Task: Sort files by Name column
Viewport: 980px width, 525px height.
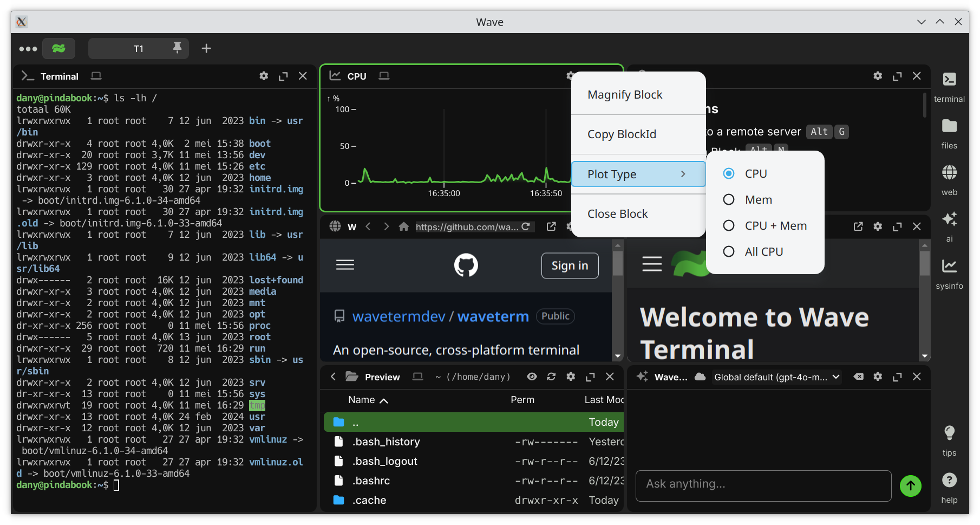Action: (x=368, y=400)
